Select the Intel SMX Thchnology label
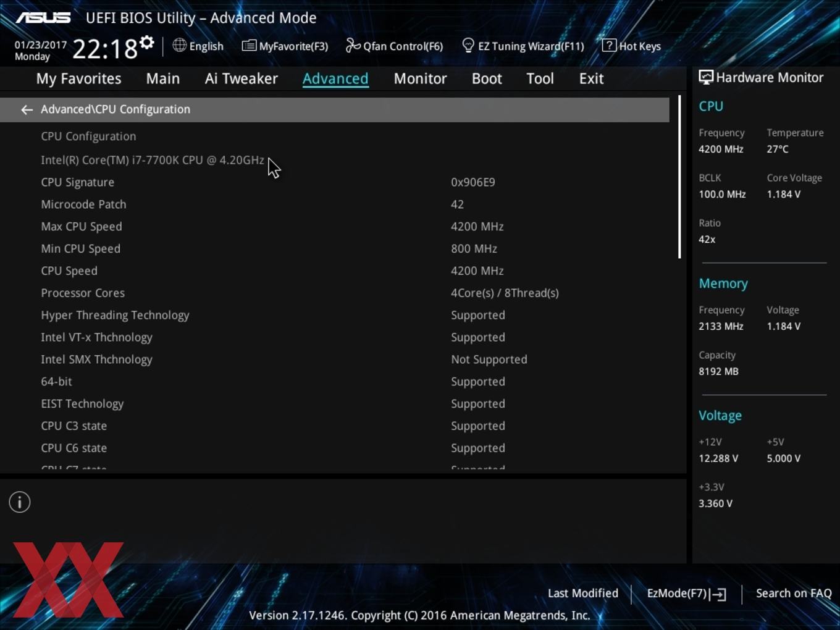Screen dimensions: 840x630 (x=96, y=359)
